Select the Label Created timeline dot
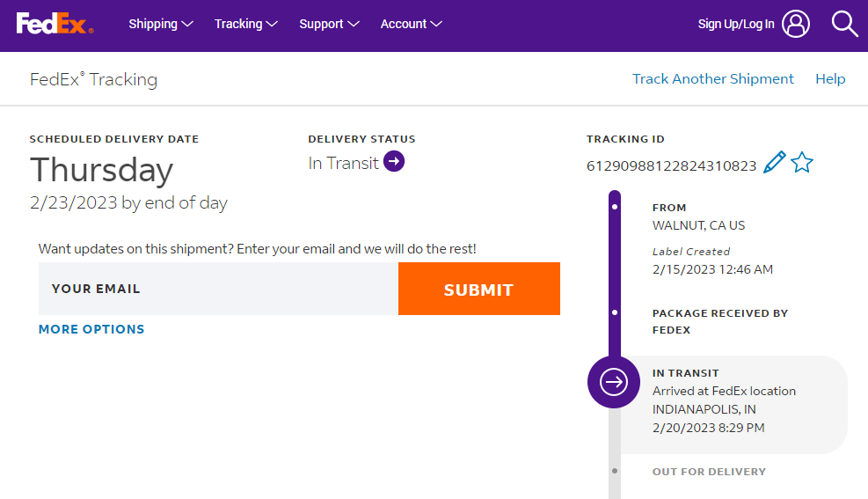The image size is (868, 499). (614, 208)
